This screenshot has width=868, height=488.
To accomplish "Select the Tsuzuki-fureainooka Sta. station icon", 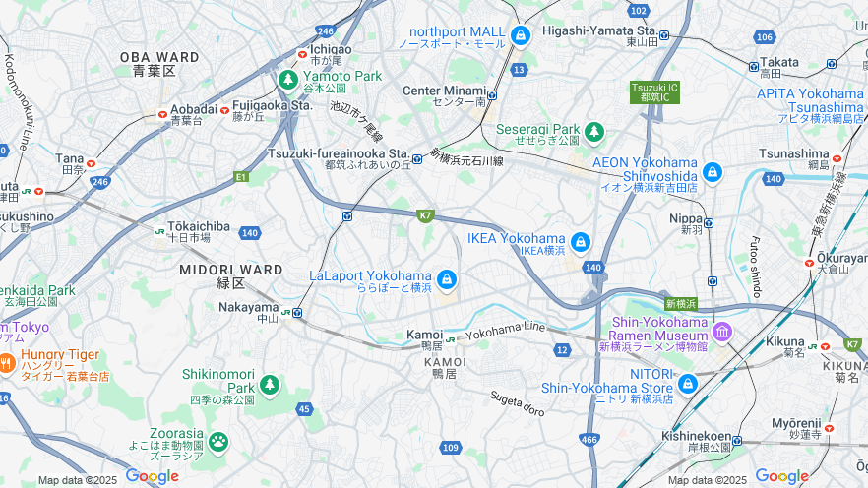I will coord(417,159).
